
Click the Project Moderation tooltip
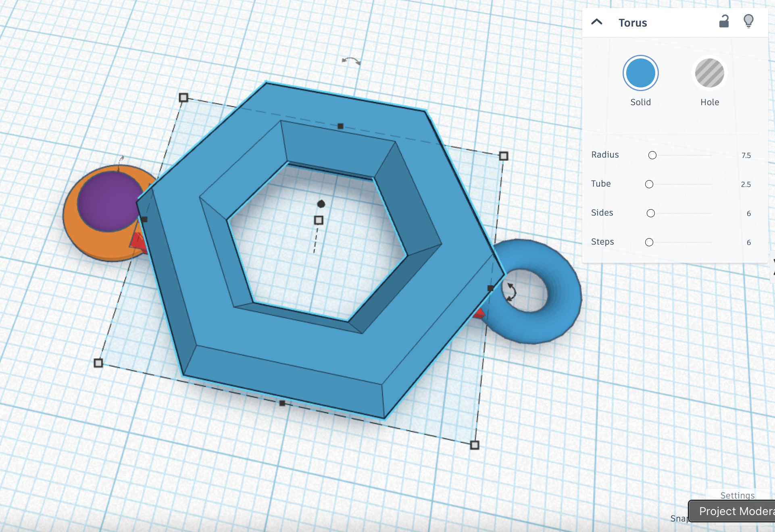point(732,511)
